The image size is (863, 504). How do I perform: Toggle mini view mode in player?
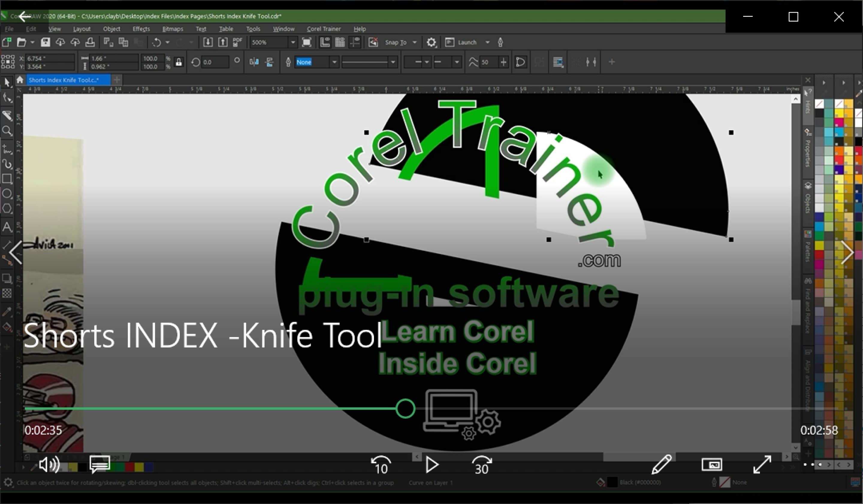click(x=712, y=465)
